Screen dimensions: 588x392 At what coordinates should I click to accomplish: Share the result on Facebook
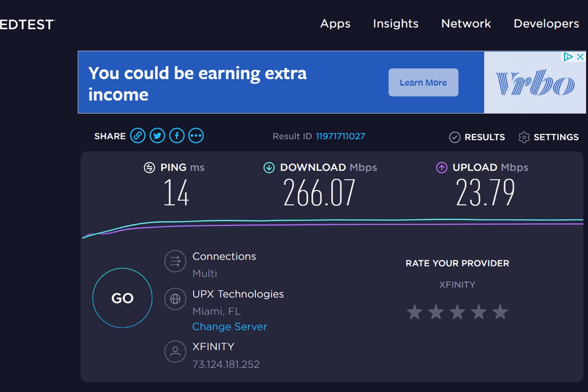176,136
